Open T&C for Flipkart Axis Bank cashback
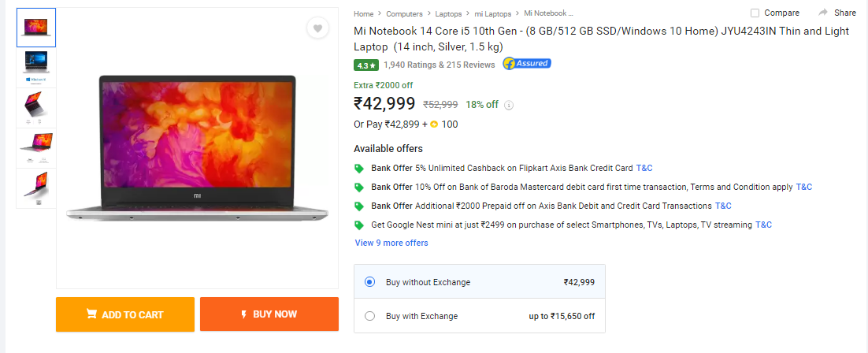Viewport: 868px width, 353px height. click(x=644, y=168)
